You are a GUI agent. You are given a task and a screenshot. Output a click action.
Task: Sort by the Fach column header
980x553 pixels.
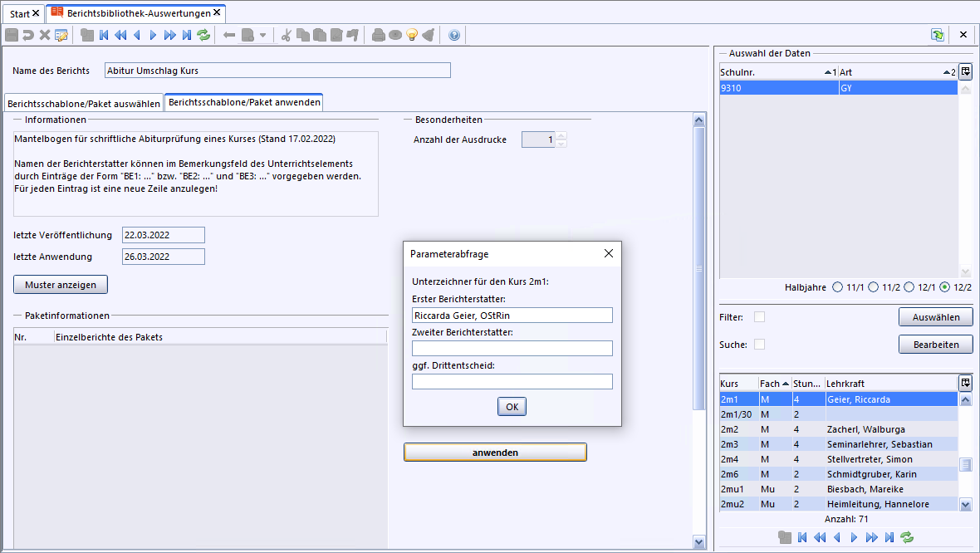point(774,383)
